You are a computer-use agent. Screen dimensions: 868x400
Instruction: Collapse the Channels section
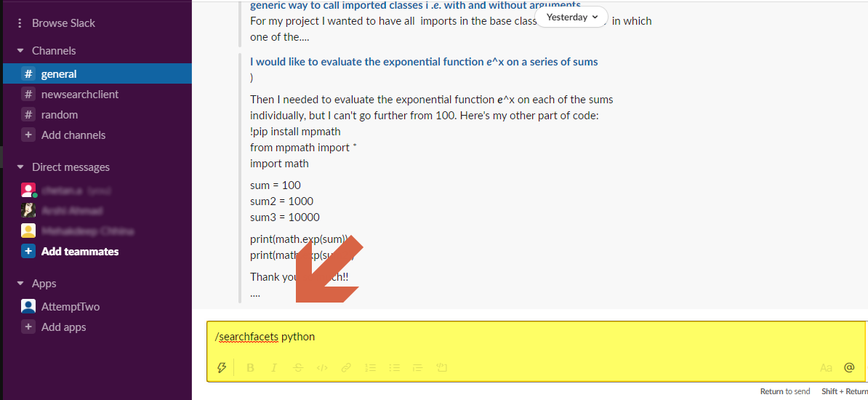20,51
